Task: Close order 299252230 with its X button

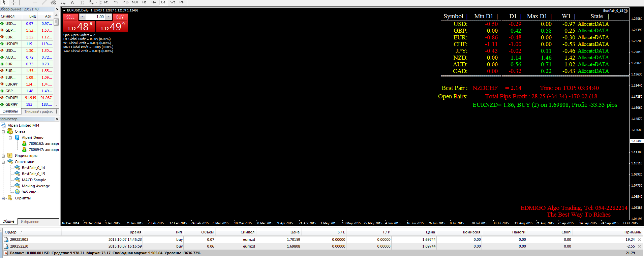Action: click(x=639, y=246)
